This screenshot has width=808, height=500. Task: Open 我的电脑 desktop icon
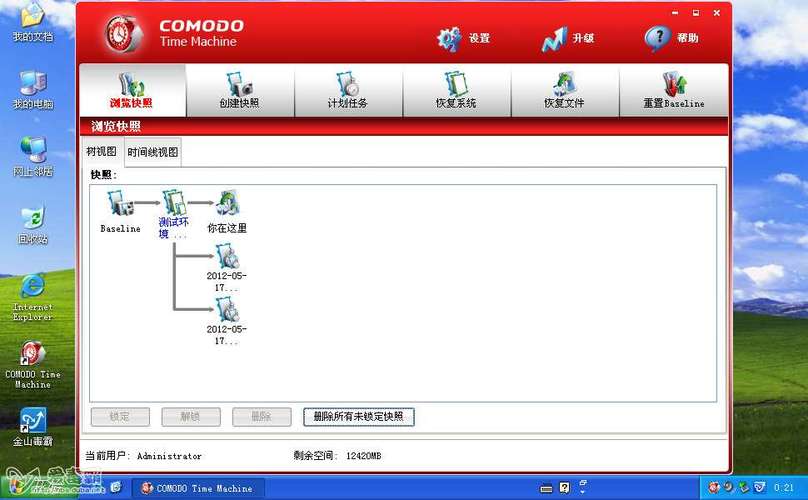pyautogui.click(x=33, y=90)
